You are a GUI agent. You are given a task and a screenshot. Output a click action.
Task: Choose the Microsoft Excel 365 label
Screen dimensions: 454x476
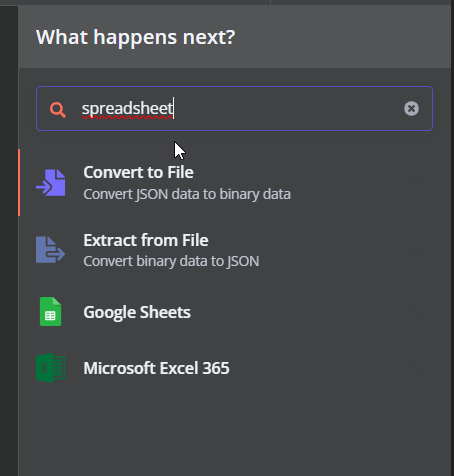click(156, 368)
